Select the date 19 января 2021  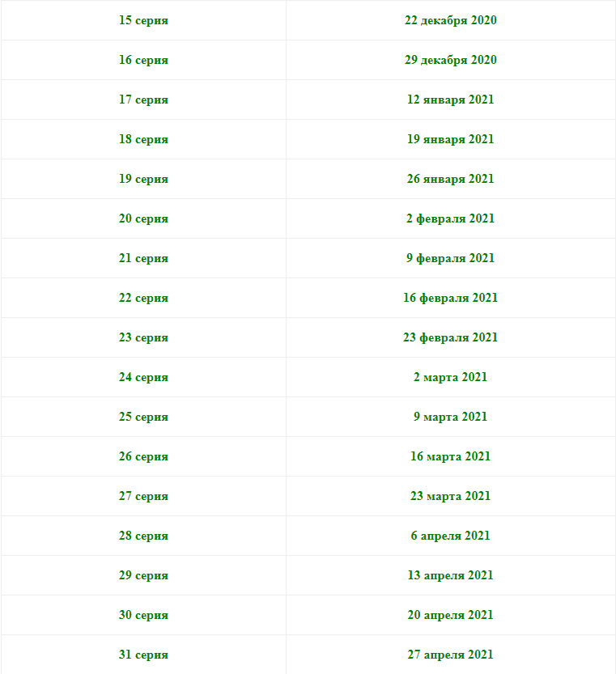click(450, 139)
